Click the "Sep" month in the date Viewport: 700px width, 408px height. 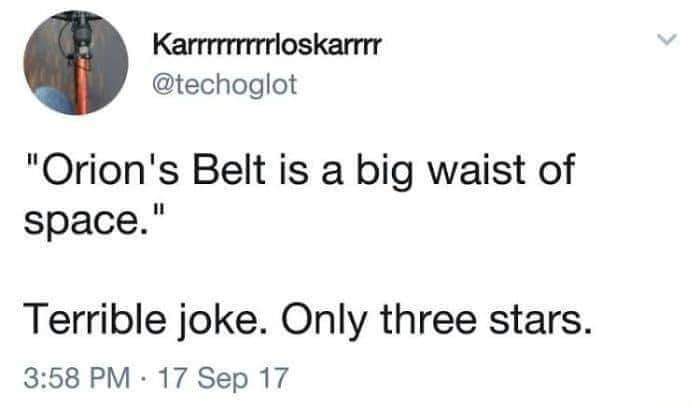coord(222,379)
